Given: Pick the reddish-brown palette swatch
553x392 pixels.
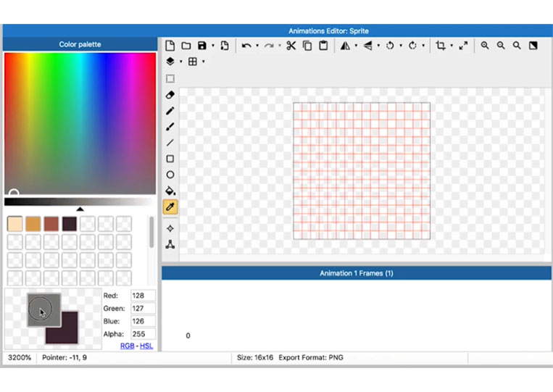Looking at the screenshot, I should [x=51, y=224].
